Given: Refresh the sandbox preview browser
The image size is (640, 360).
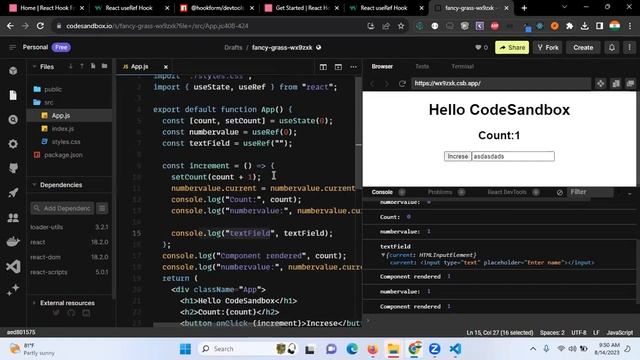Looking at the screenshot, I should [x=402, y=84].
